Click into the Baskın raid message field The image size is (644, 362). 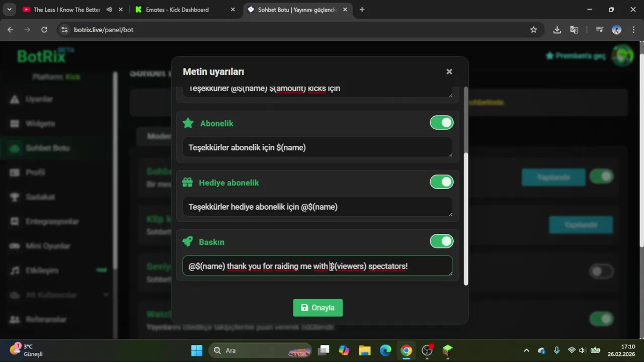pos(317,266)
